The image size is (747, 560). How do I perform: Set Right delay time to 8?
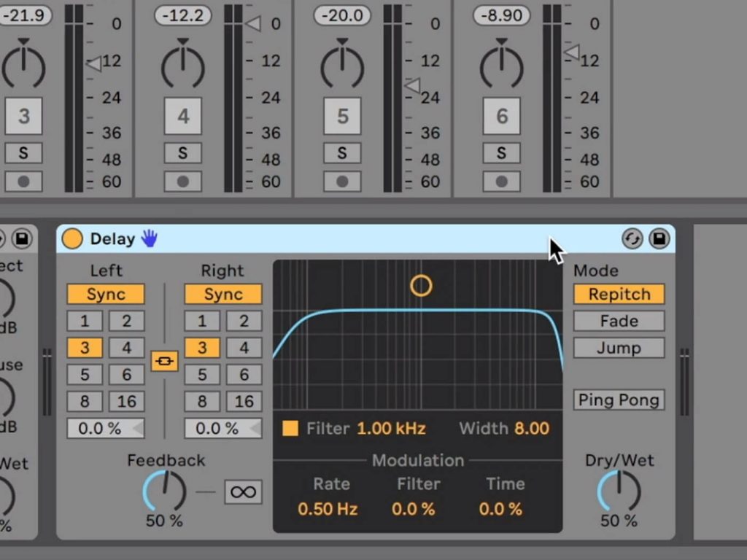(202, 402)
